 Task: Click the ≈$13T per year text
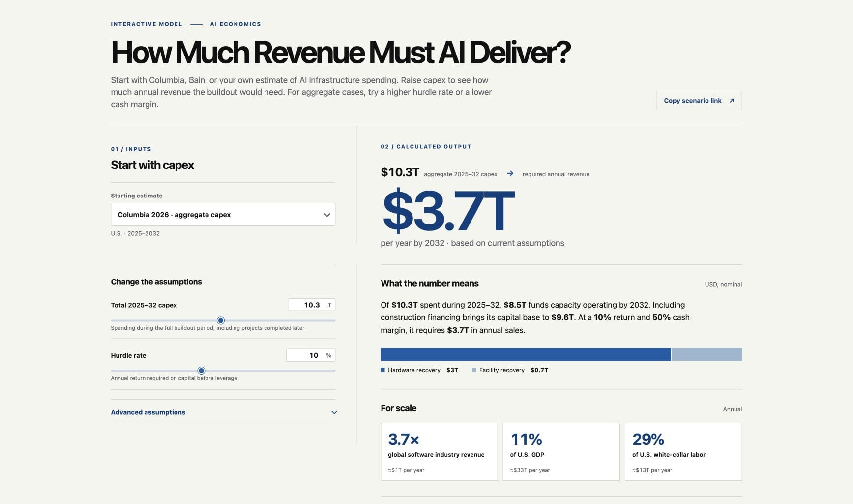click(x=652, y=470)
